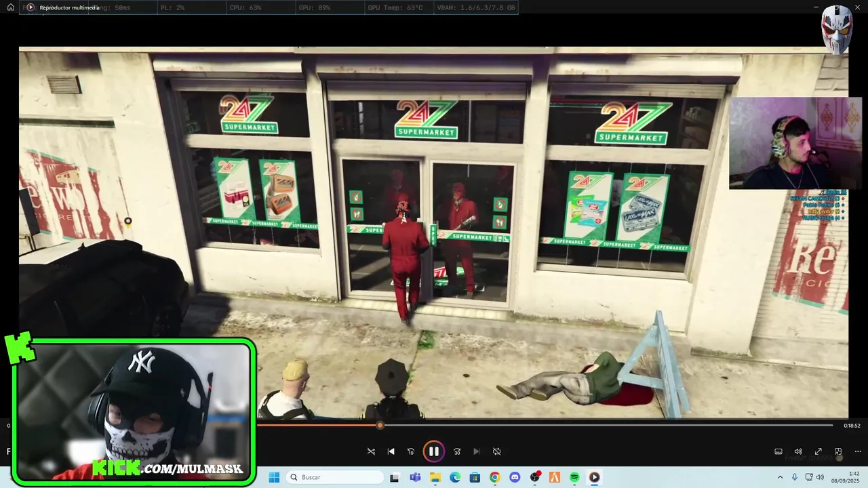
Task: Toggle shuffle mode in the player
Action: click(x=371, y=451)
